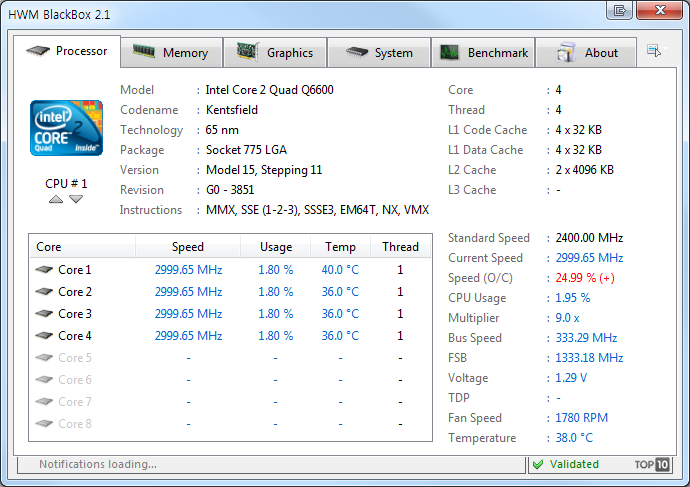This screenshot has width=690, height=487.
Task: Click the Core 1 chip icon
Action: click(44, 269)
